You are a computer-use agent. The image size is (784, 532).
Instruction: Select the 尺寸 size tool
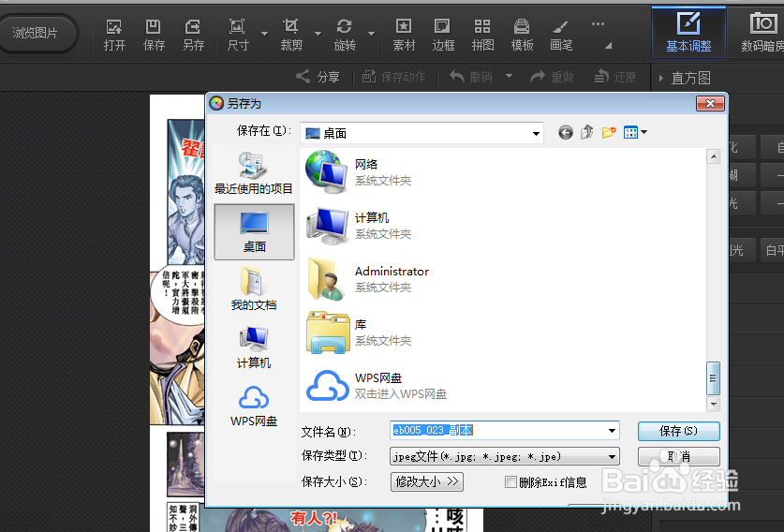click(238, 35)
